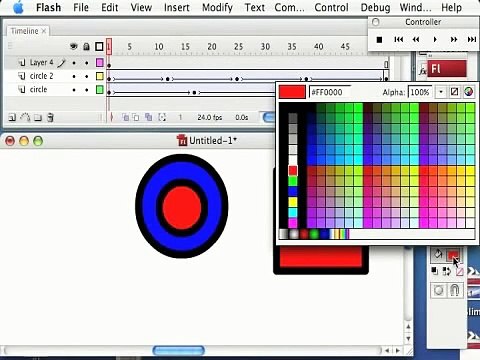Click the Add Motion Guide icon
The image size is (480, 360).
[x=25, y=117]
